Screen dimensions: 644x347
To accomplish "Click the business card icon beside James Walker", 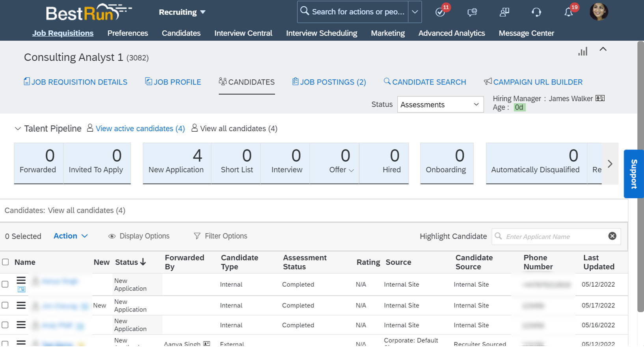I will pos(600,98).
